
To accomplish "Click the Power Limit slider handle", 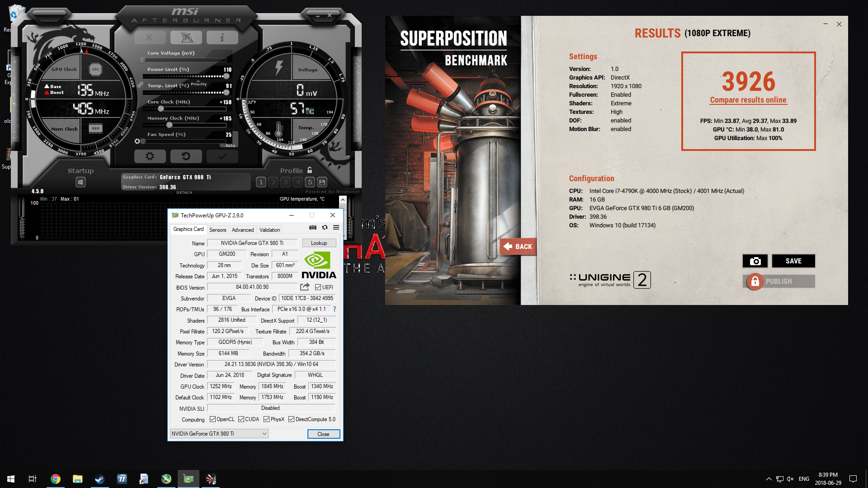I will (x=226, y=76).
